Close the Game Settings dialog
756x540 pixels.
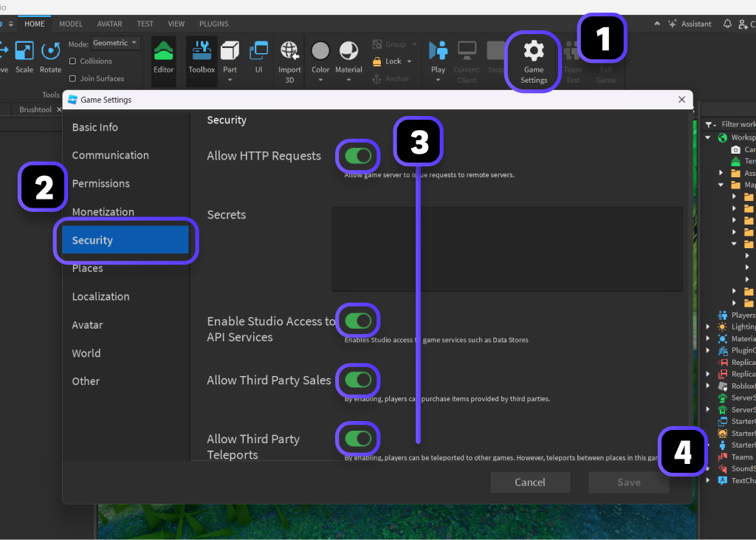coord(681,100)
